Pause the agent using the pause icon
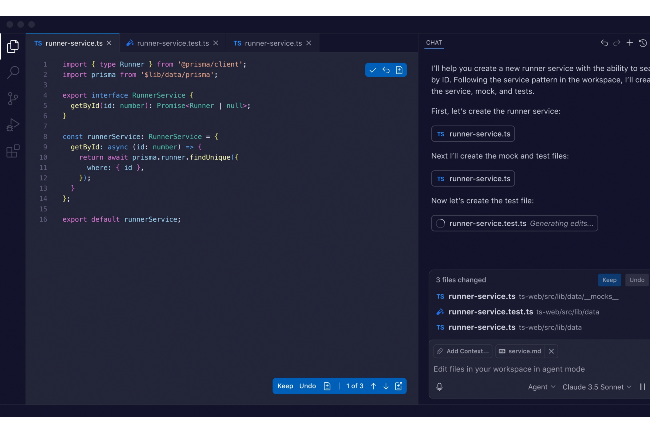650x433 pixels. pos(642,387)
